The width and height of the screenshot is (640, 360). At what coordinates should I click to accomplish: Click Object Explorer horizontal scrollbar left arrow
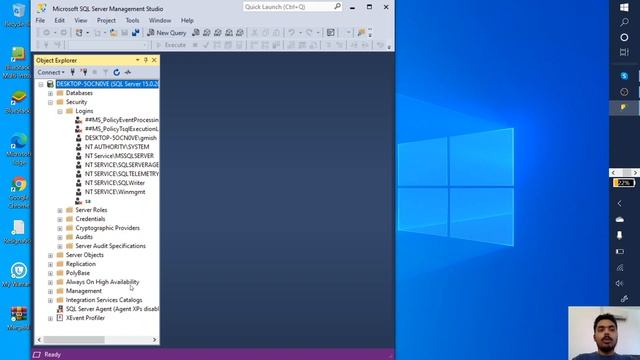39,340
